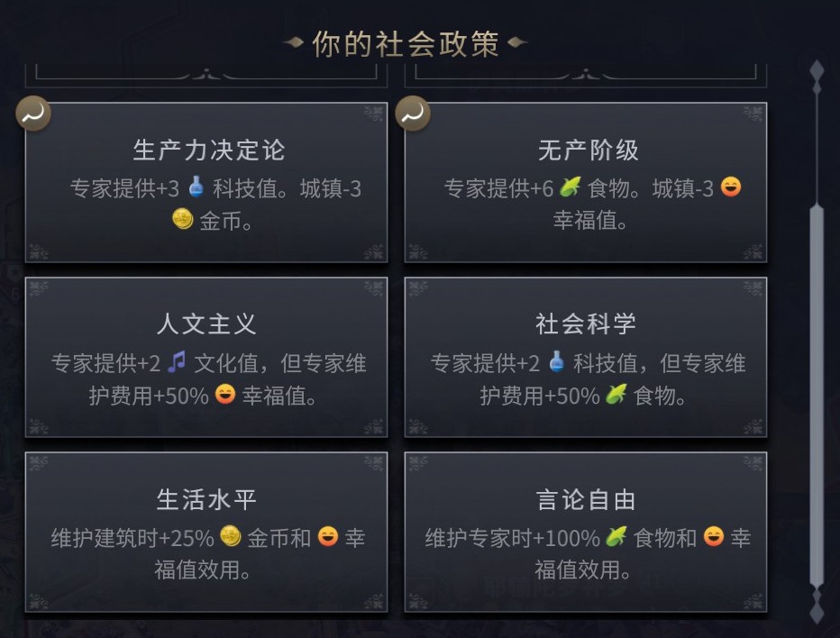Click the round badge on 无产阶级 card

pos(413,114)
